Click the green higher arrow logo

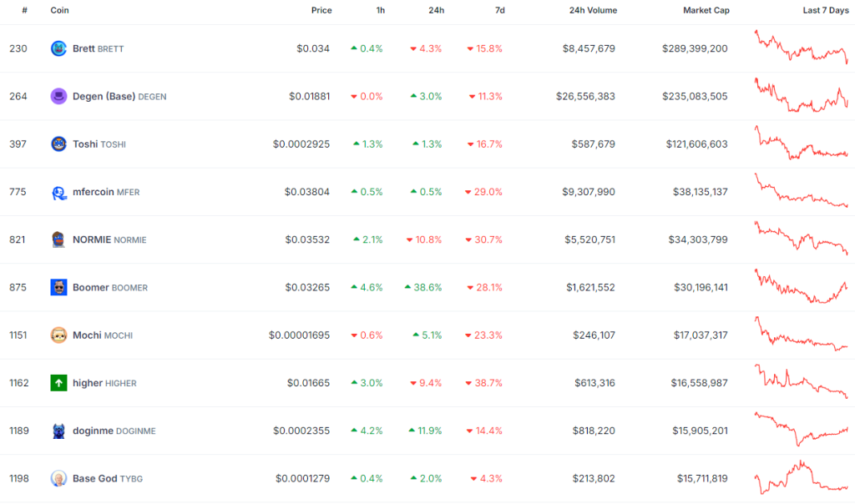point(58,382)
